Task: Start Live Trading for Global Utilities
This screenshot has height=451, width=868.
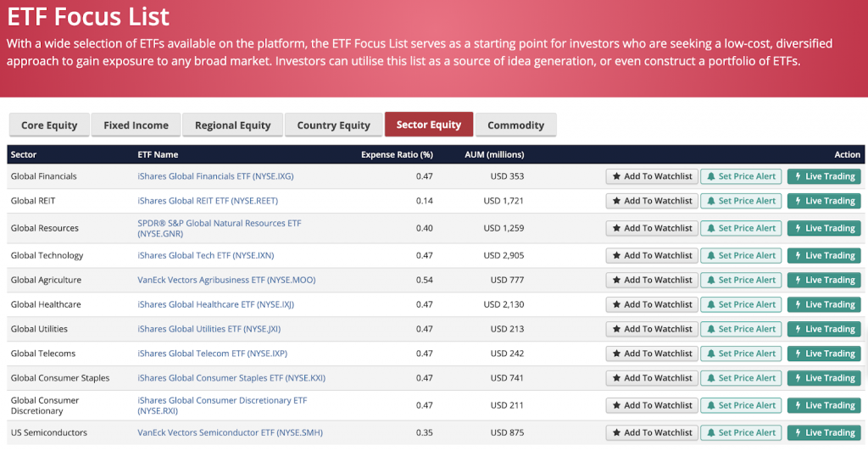Action: [825, 329]
